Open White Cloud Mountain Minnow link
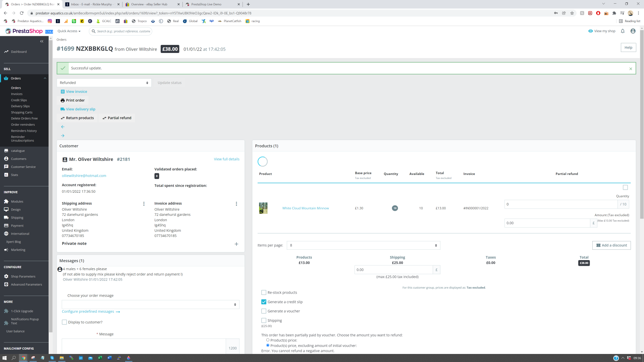The width and height of the screenshot is (644, 362). (x=305, y=208)
